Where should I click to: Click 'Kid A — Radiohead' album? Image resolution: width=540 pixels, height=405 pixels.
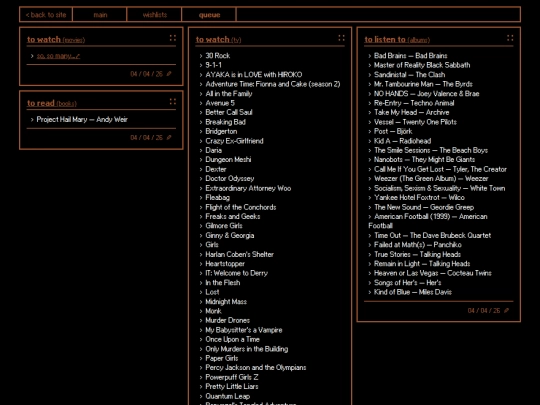(x=402, y=141)
